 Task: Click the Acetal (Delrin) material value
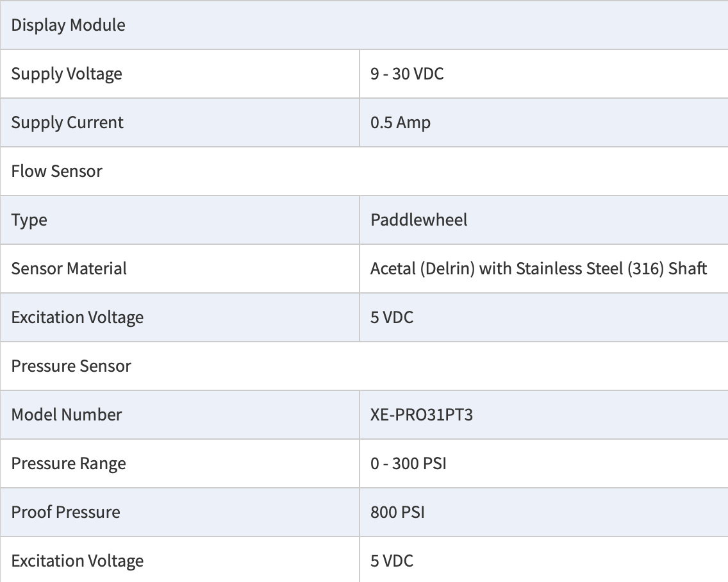click(538, 269)
